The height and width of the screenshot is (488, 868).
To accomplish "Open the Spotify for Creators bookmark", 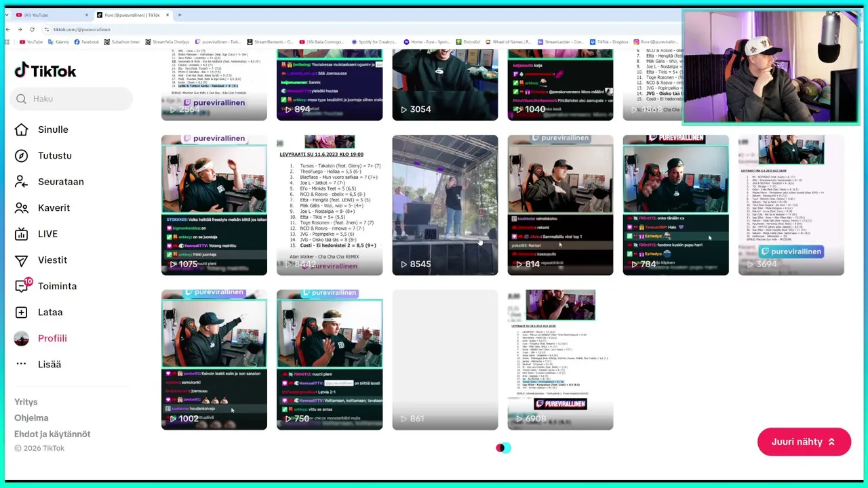I will 373,42.
